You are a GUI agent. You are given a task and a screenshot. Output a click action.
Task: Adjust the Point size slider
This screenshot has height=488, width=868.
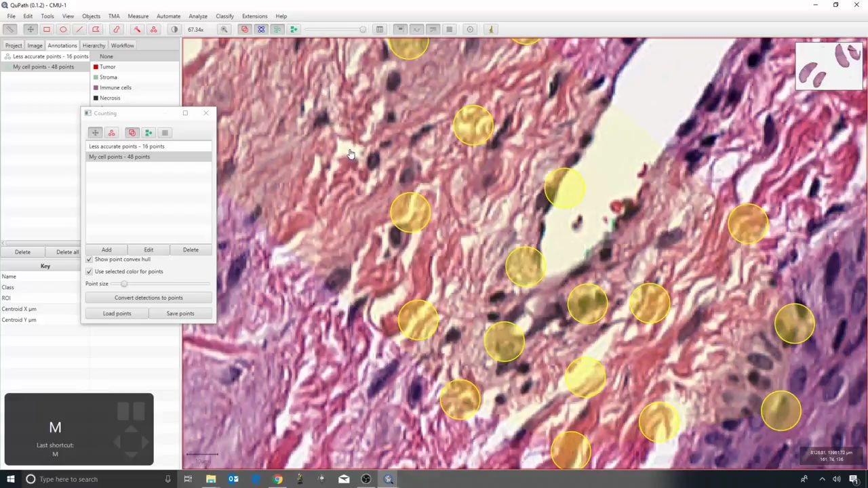click(161, 284)
